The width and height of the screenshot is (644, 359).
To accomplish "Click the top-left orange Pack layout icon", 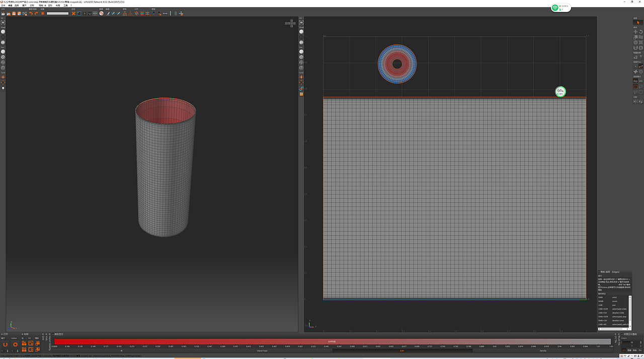I will pyautogui.click(x=24, y=343).
